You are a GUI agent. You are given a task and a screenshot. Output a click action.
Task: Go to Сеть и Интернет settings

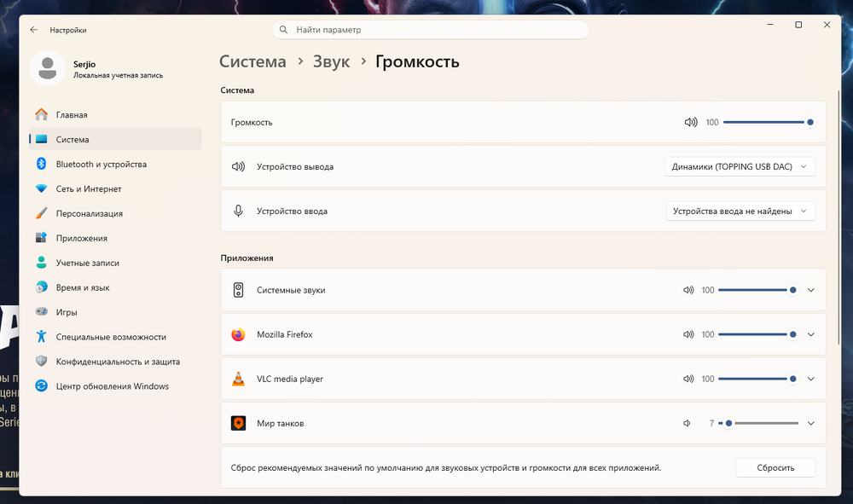tap(115, 188)
